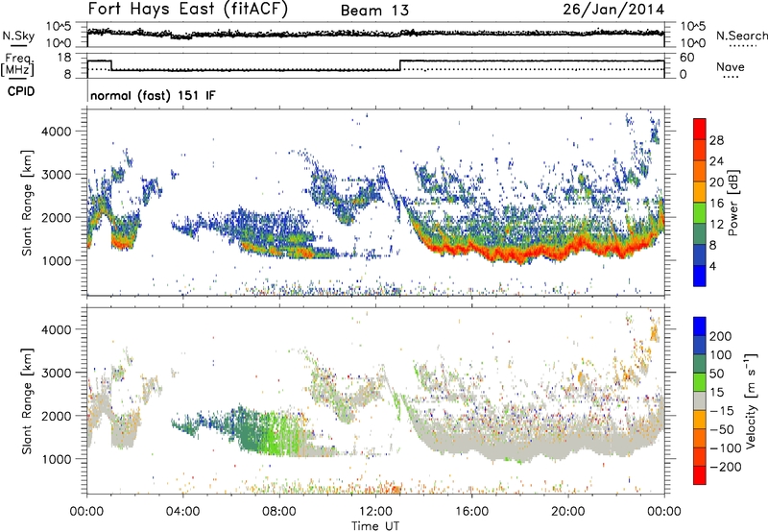Screen dimensions: 768x532
Task: Click the date '26/Jan/2014'
Action: coord(613,10)
